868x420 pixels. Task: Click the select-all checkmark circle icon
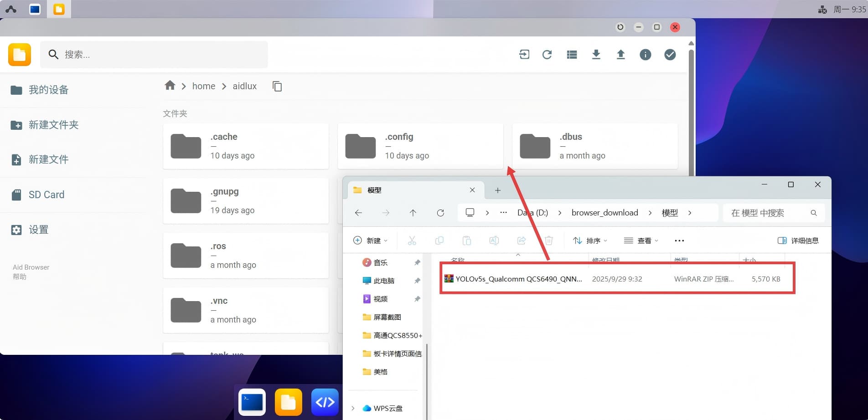(x=670, y=55)
